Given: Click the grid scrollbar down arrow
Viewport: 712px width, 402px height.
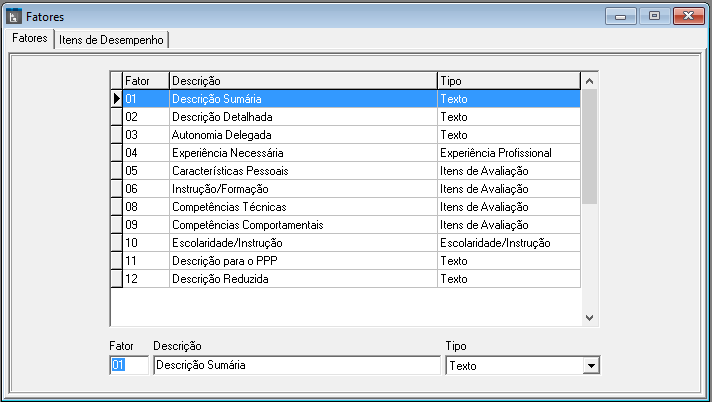Looking at the screenshot, I should (x=589, y=318).
